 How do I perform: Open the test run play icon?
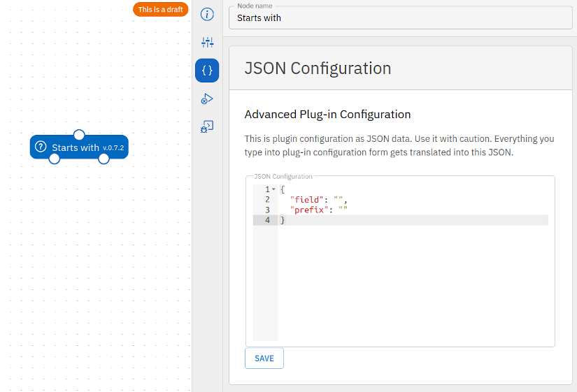tap(207, 99)
